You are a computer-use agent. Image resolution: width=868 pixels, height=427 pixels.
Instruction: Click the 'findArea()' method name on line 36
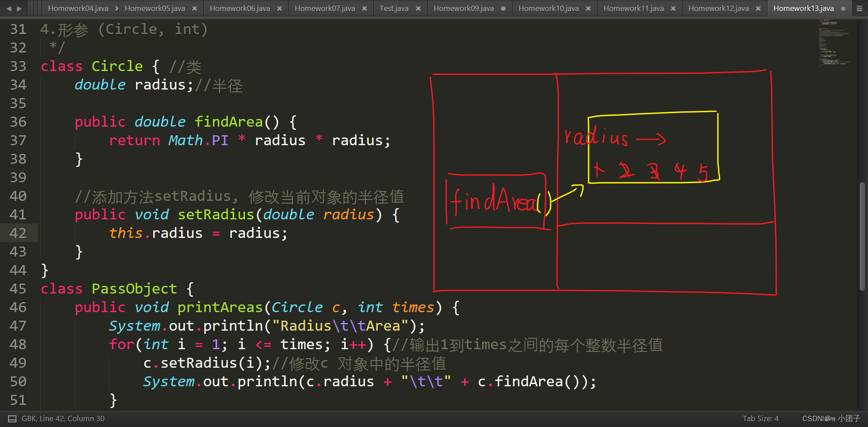[x=237, y=122]
